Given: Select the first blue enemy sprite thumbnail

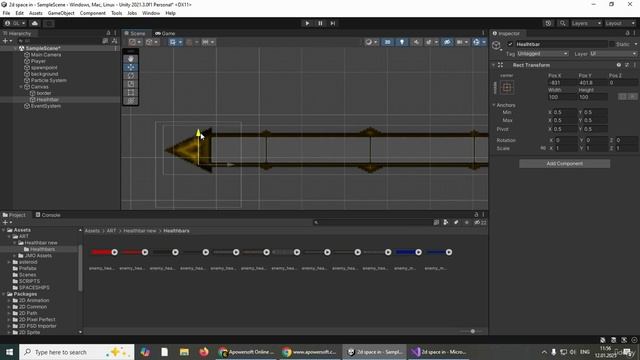Looking at the screenshot, I should point(407,252).
